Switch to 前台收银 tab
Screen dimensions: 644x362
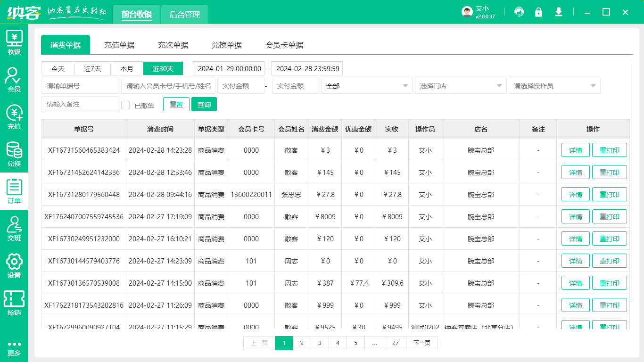coord(137,14)
